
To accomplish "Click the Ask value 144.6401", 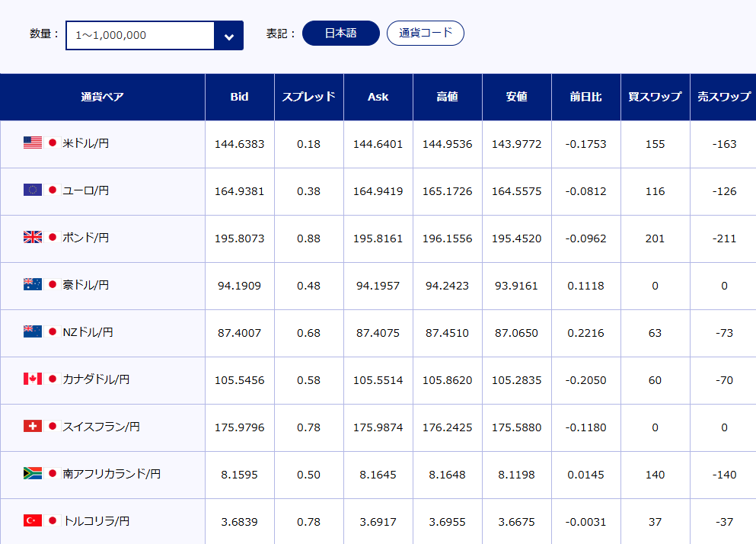I will (378, 144).
